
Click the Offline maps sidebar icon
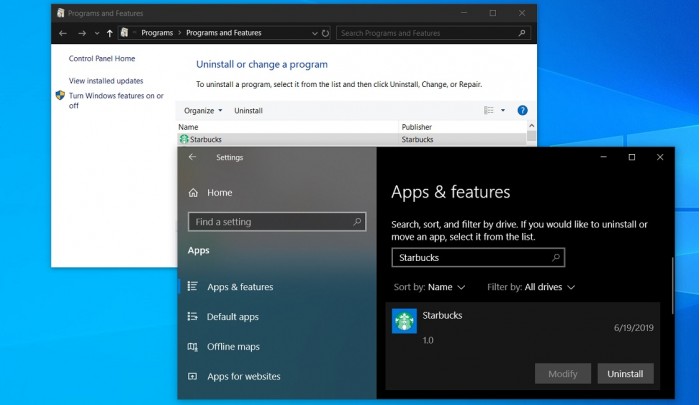coord(192,347)
